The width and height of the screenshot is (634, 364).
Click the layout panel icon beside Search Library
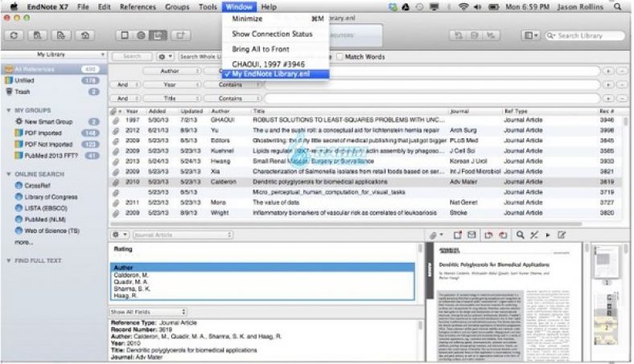point(531,36)
